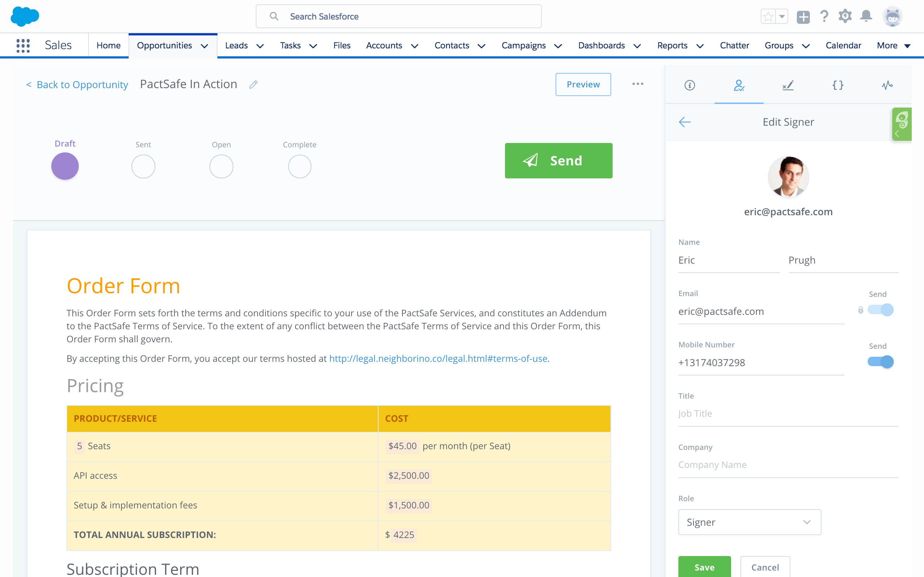Click the Job Title input field
The width and height of the screenshot is (924, 577).
pyautogui.click(x=788, y=414)
